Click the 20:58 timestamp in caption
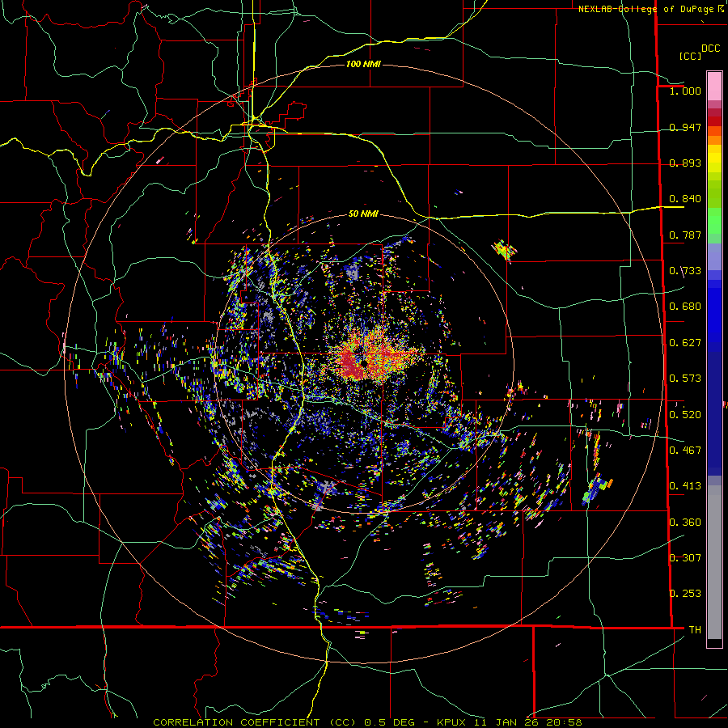 tap(565, 722)
